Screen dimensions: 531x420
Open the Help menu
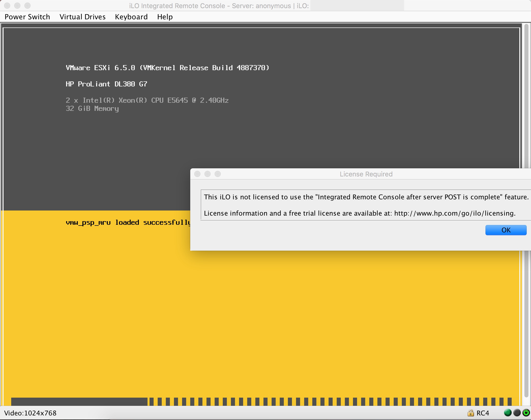coord(165,17)
